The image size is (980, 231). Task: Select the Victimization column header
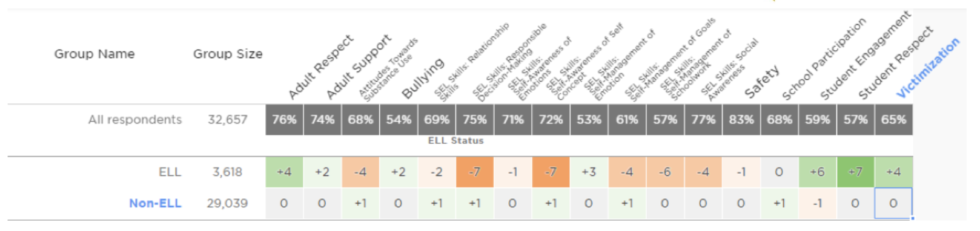928,68
